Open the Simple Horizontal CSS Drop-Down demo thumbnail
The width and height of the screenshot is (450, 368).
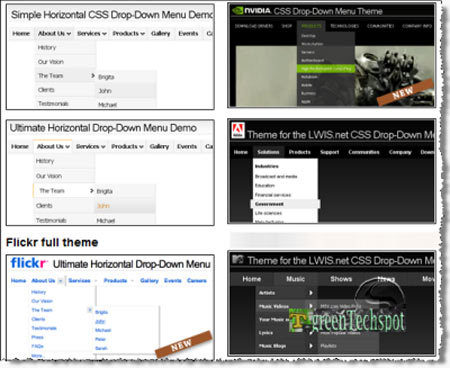(x=110, y=57)
